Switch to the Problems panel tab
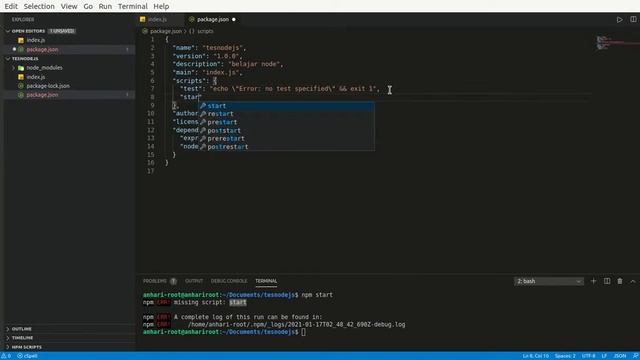The image size is (640, 360). click(155, 281)
